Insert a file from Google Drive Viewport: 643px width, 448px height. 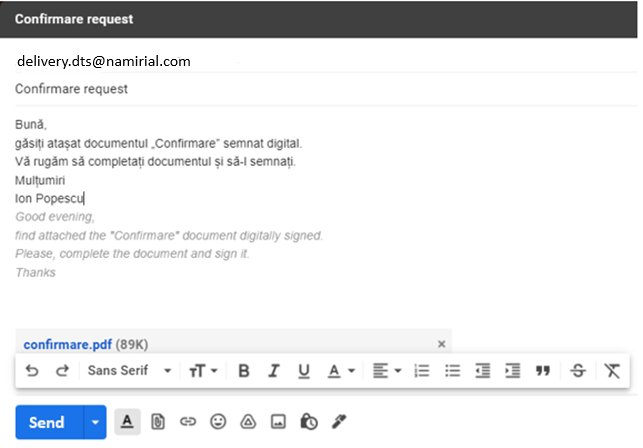pos(248,422)
